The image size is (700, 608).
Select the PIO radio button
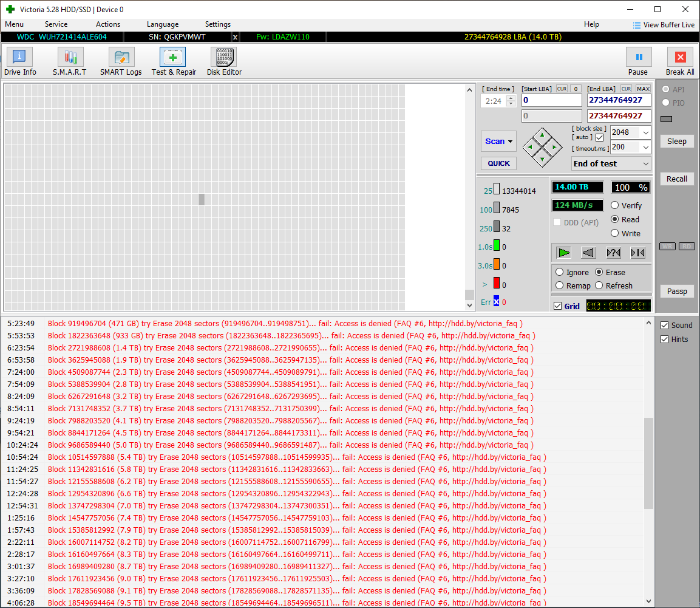[665, 103]
